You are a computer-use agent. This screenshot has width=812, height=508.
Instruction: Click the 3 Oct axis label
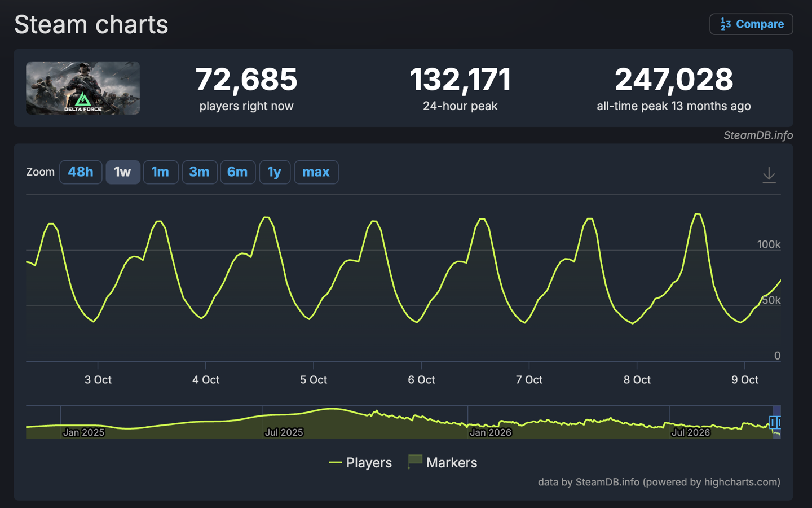click(x=98, y=380)
